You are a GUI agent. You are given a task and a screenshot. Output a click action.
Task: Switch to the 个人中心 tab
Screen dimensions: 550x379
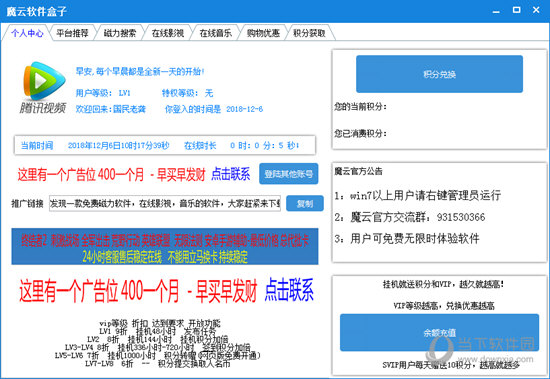(27, 33)
